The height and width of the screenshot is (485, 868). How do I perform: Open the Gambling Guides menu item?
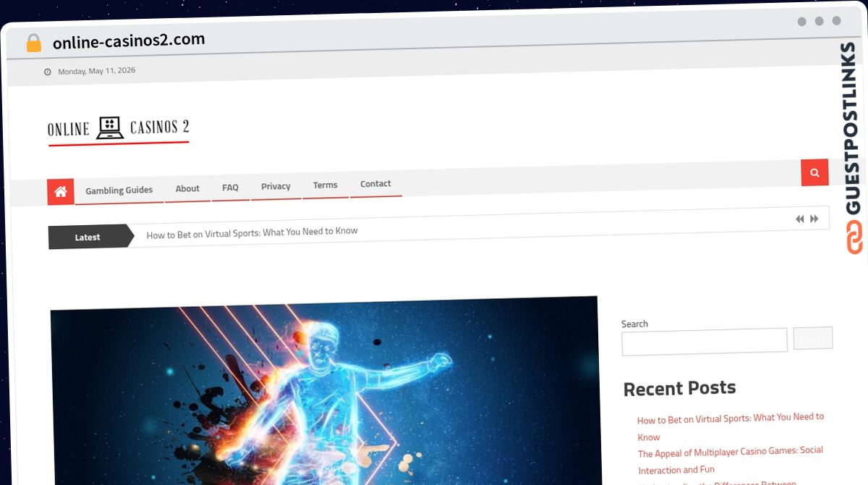[x=119, y=190]
